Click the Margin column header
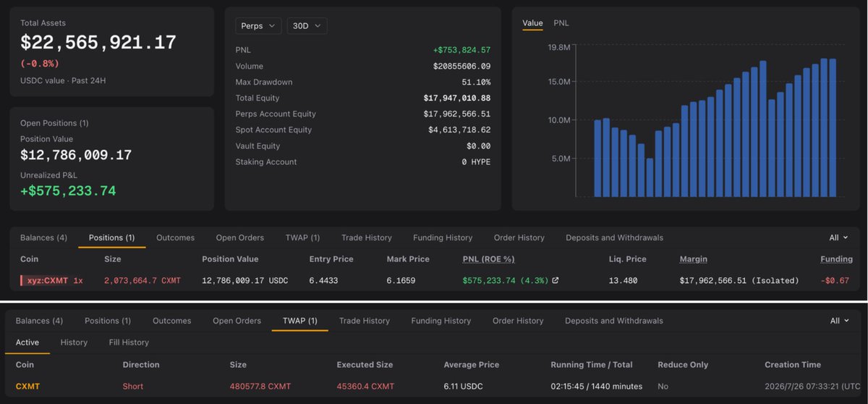Viewport: 868px width, 404px height. 694,259
